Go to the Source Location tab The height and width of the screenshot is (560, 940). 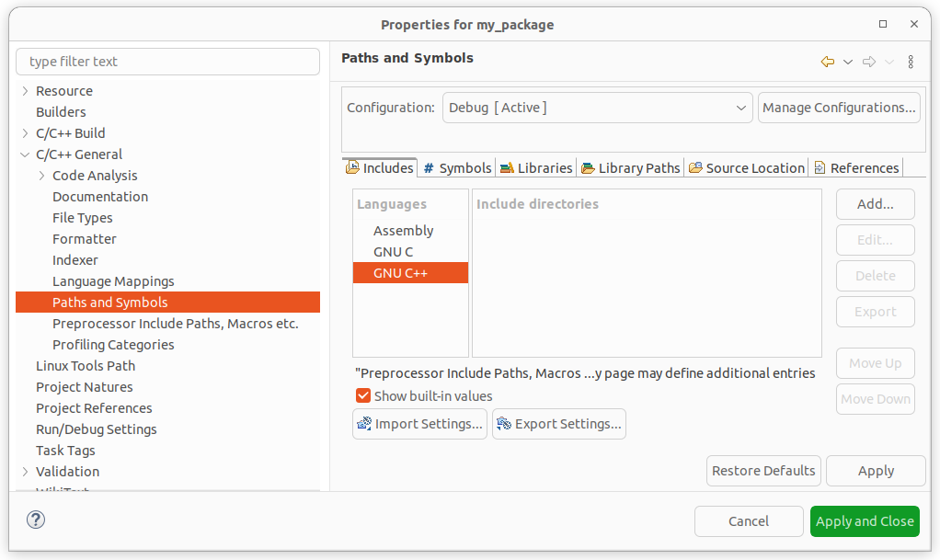[x=747, y=167]
